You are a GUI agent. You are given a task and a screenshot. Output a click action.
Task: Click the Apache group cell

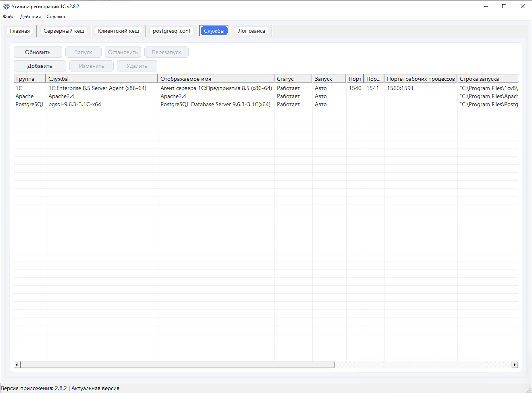30,96
